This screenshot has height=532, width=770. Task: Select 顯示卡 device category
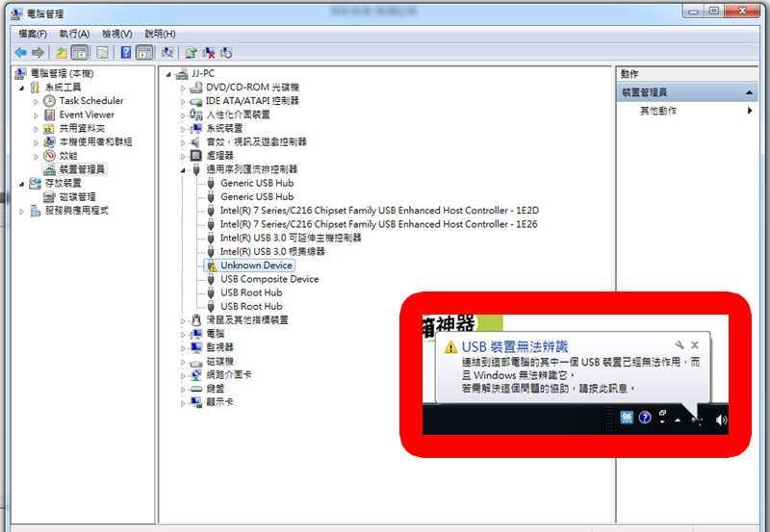click(x=220, y=402)
